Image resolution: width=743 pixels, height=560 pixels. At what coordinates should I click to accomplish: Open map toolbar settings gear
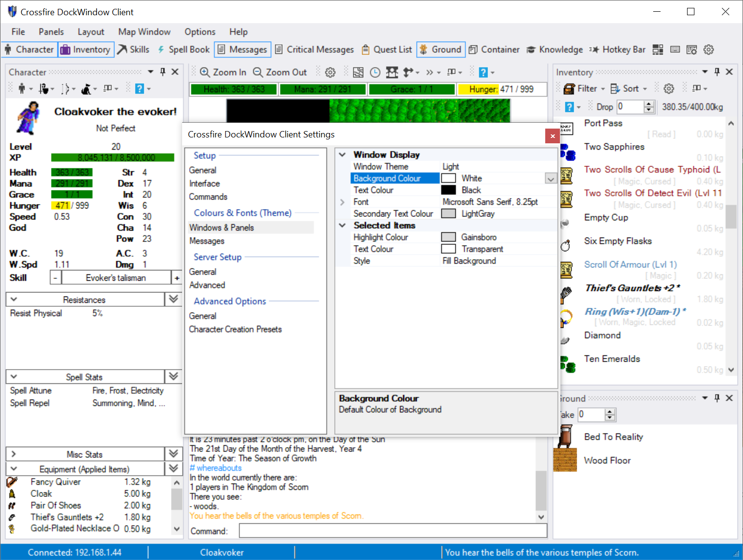[x=330, y=73]
